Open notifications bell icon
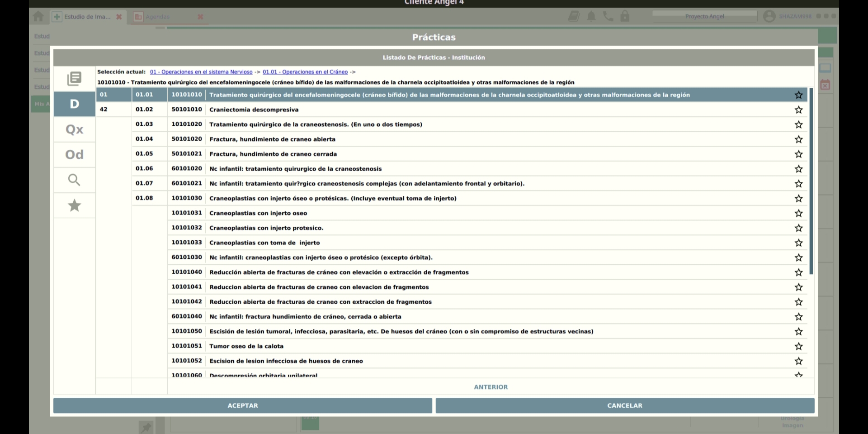 [x=591, y=17]
